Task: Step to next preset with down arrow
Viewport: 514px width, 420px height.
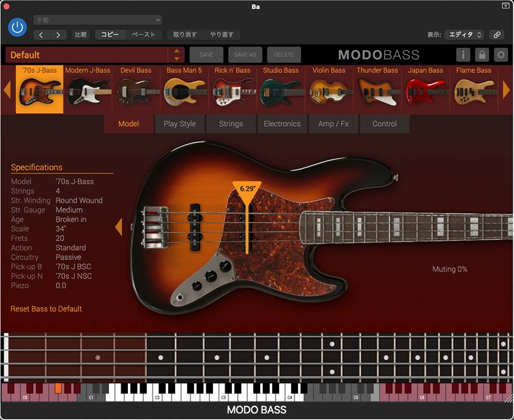Action: tap(177, 59)
